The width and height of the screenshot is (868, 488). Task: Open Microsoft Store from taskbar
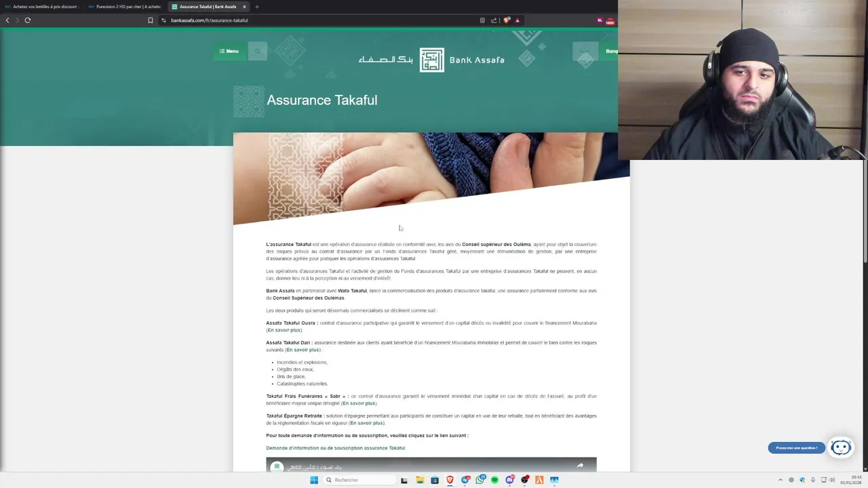[435, 480]
